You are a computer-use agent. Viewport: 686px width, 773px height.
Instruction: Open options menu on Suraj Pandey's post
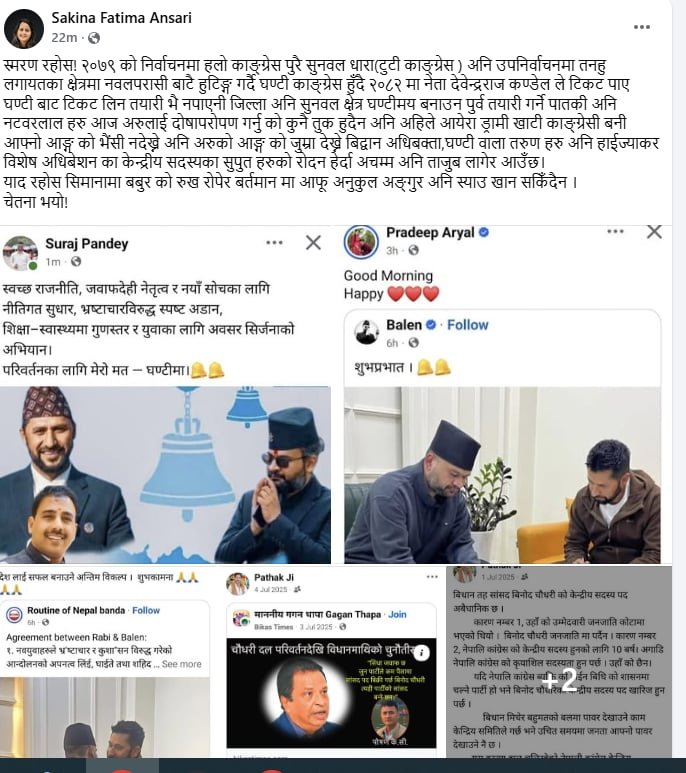click(x=274, y=243)
